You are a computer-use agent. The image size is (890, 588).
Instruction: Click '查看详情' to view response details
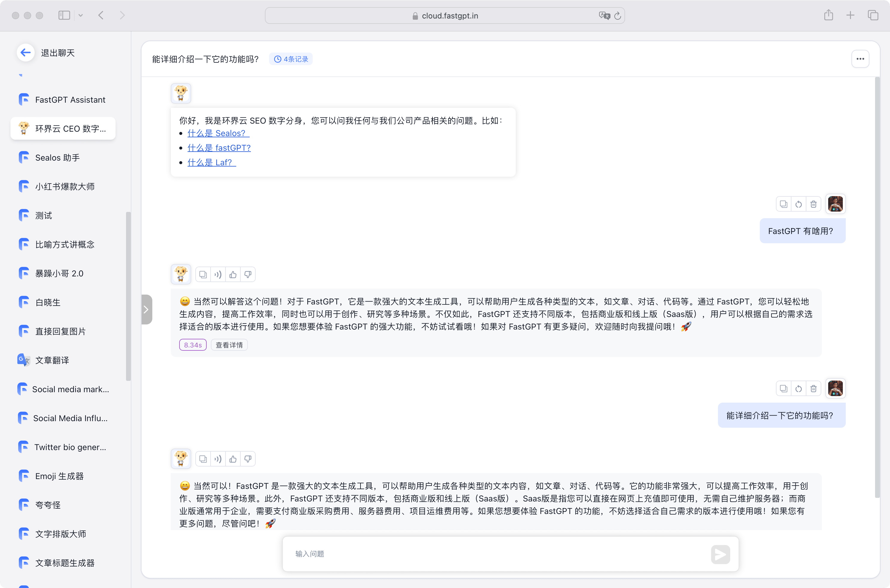tap(229, 345)
